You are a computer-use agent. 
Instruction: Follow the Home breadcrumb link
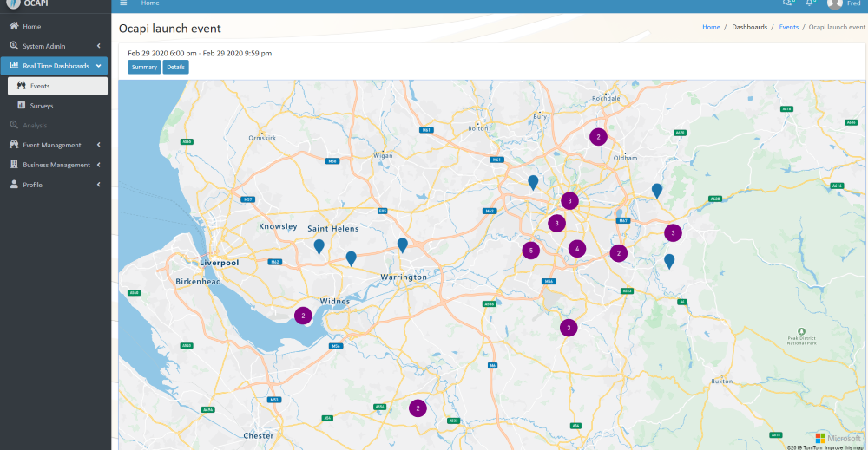click(x=711, y=27)
